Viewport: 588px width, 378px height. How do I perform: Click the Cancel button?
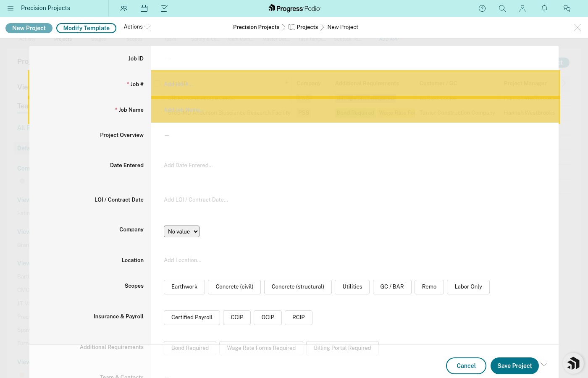tap(466, 366)
